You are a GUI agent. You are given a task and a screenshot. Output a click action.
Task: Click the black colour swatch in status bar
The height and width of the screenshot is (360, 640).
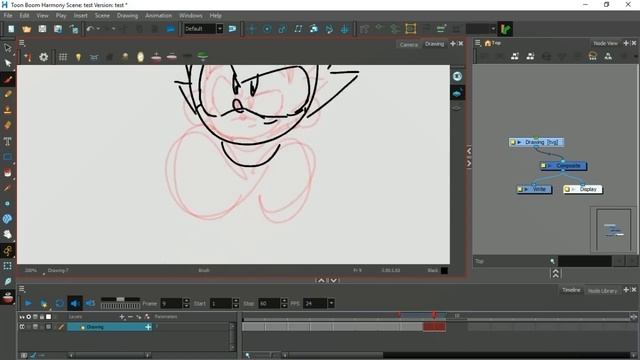coord(444,270)
